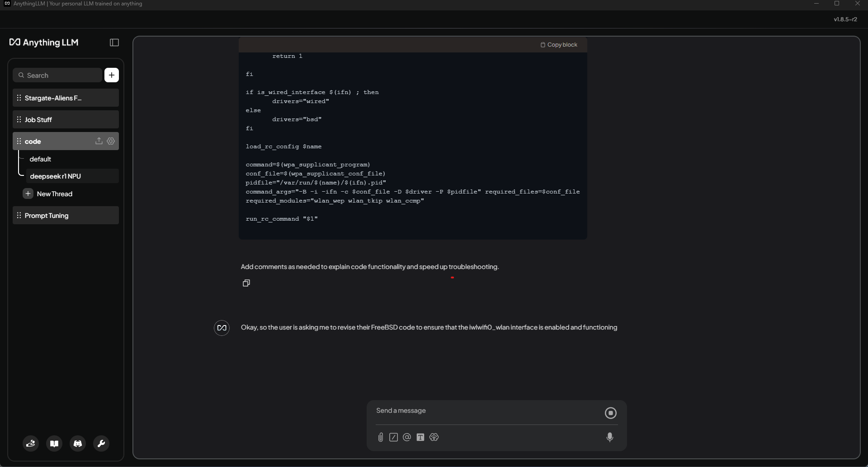
Task: Attach a file with paperclip icon
Action: coord(381,437)
